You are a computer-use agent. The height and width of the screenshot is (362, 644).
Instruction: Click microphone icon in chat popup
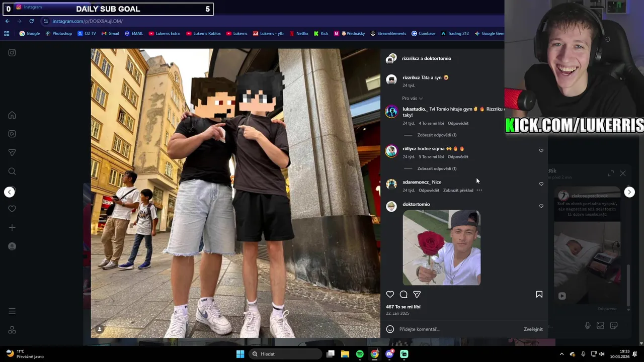(x=587, y=326)
